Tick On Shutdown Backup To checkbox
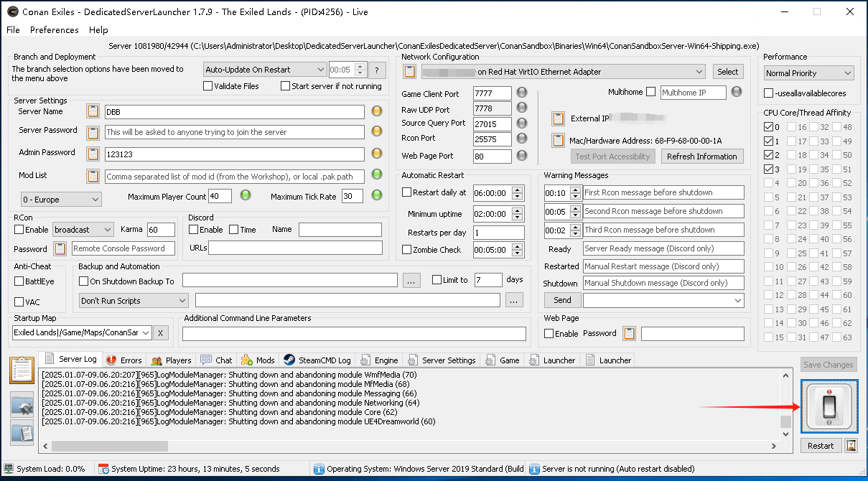The width and height of the screenshot is (868, 481). click(x=84, y=281)
